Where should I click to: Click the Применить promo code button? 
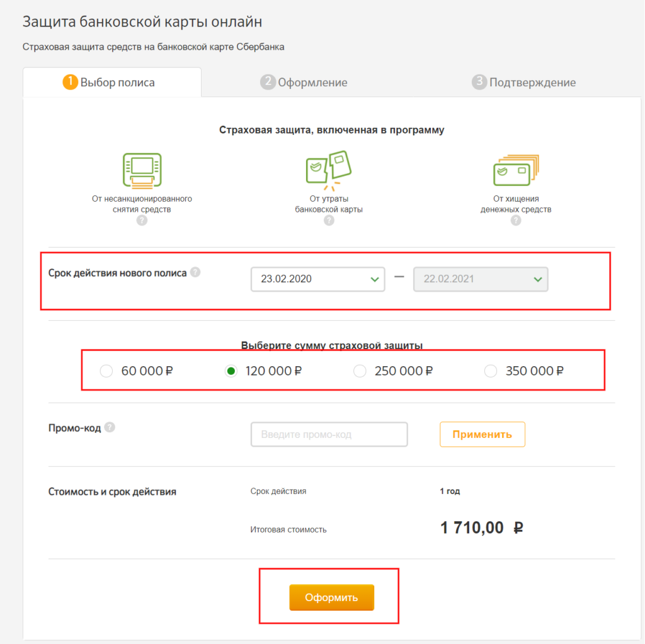click(x=482, y=434)
